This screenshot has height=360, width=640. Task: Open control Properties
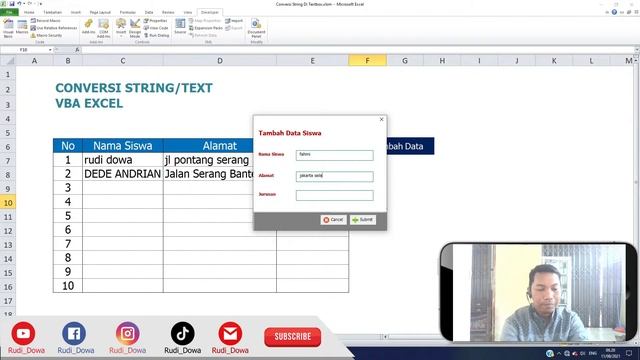156,20
